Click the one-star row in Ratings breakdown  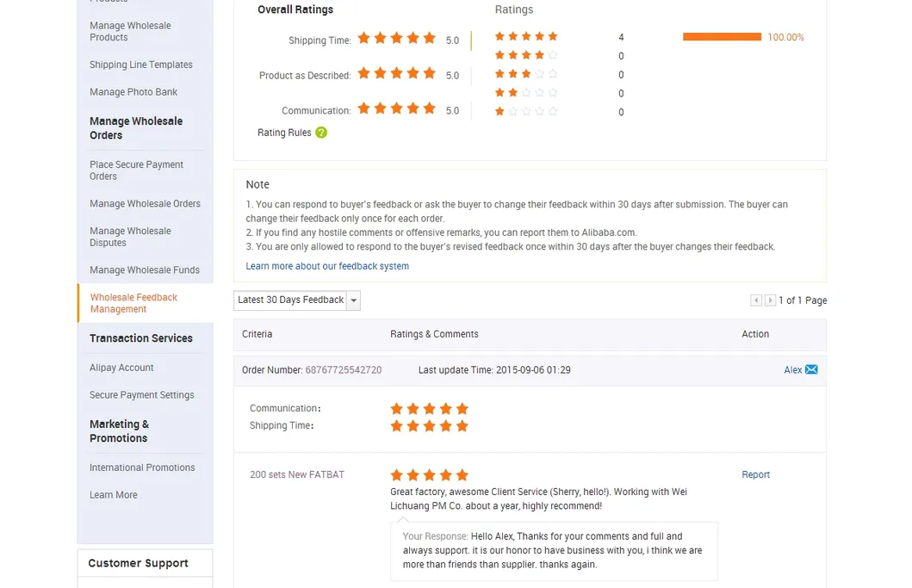(526, 112)
